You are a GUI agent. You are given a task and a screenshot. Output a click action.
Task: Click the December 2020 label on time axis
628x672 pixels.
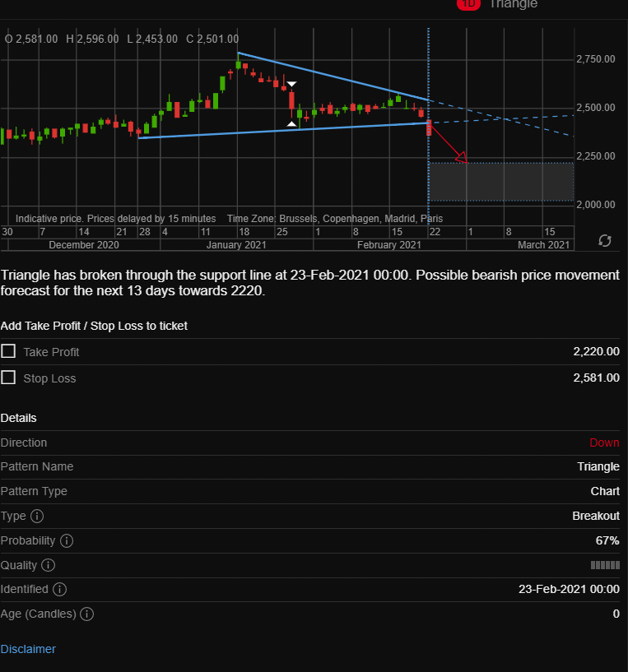84,245
